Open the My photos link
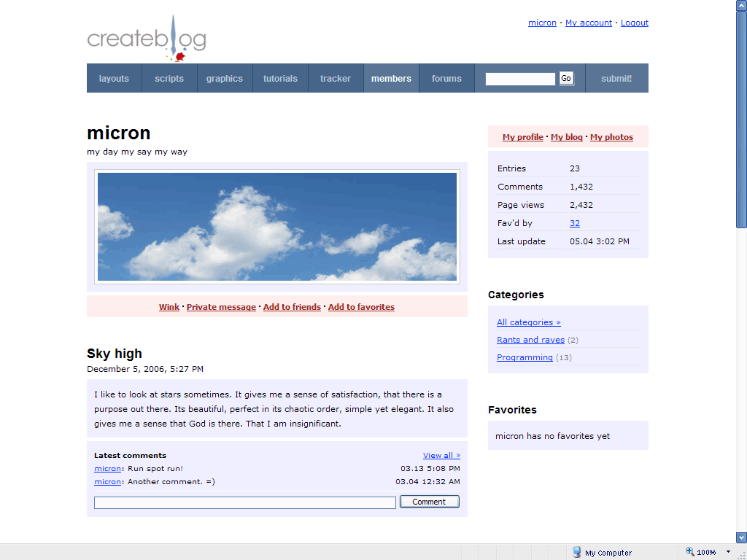This screenshot has height=560, width=747. [x=612, y=137]
